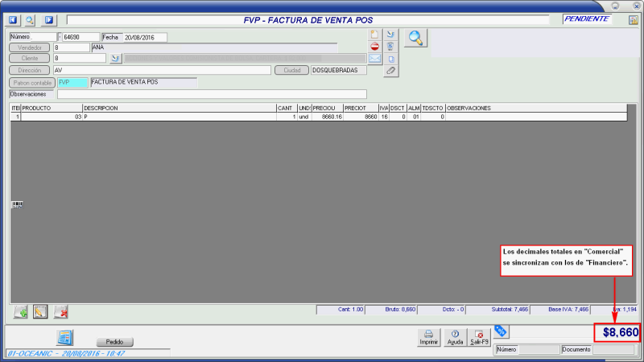Click the new blank document icon
Screen dimensions: 644x362
(375, 35)
